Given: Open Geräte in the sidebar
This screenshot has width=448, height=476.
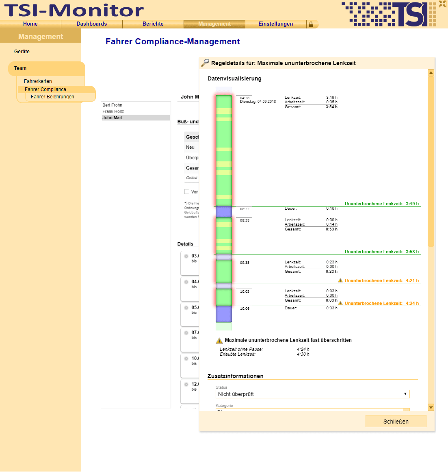Looking at the screenshot, I should tap(22, 52).
